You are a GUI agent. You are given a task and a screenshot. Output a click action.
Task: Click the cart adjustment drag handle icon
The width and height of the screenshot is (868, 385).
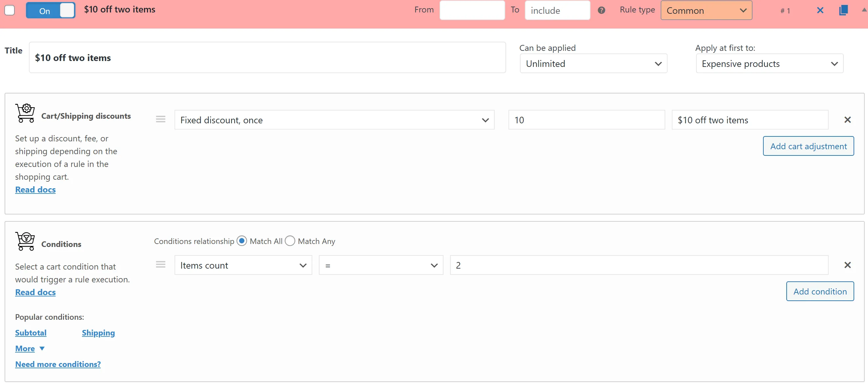tap(161, 119)
